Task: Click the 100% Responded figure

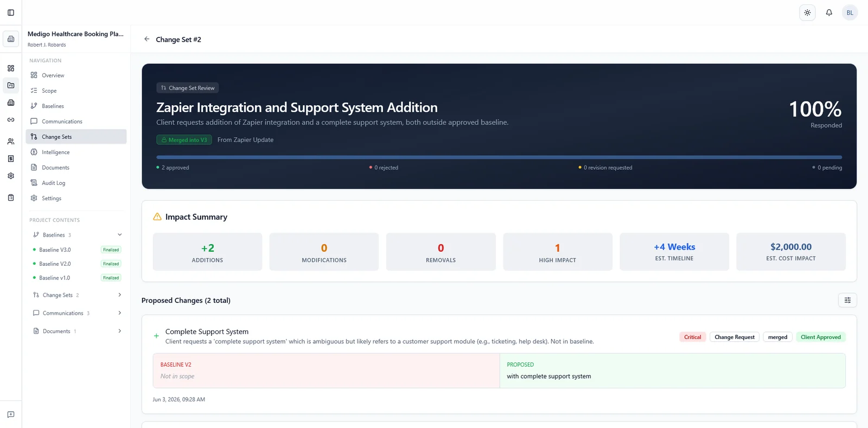Action: point(815,114)
